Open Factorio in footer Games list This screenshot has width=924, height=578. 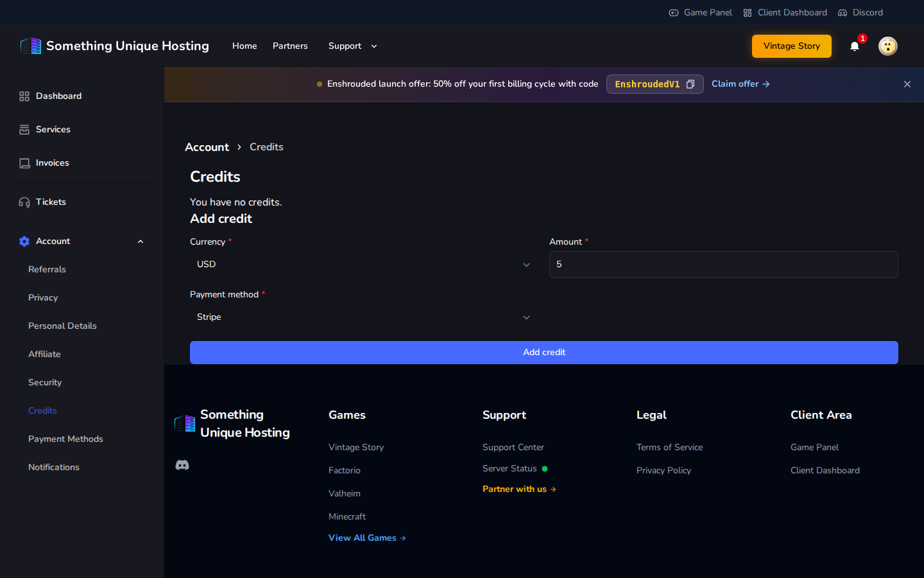345,471
